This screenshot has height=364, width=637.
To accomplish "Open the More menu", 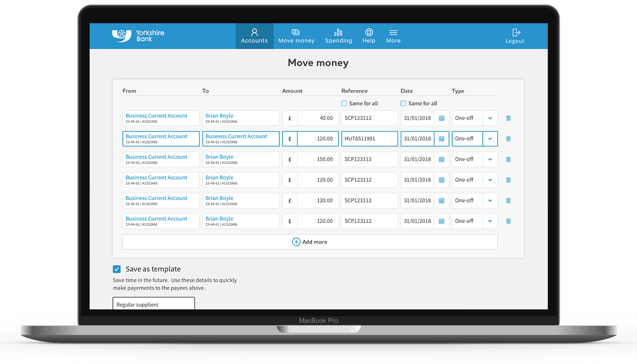I will 393,36.
